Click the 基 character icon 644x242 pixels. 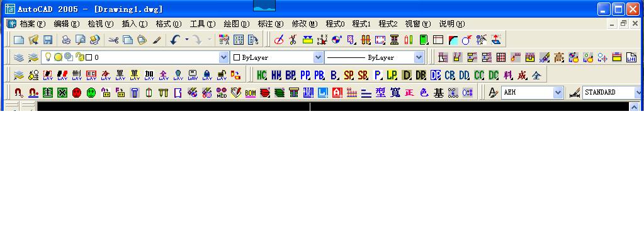pos(439,93)
